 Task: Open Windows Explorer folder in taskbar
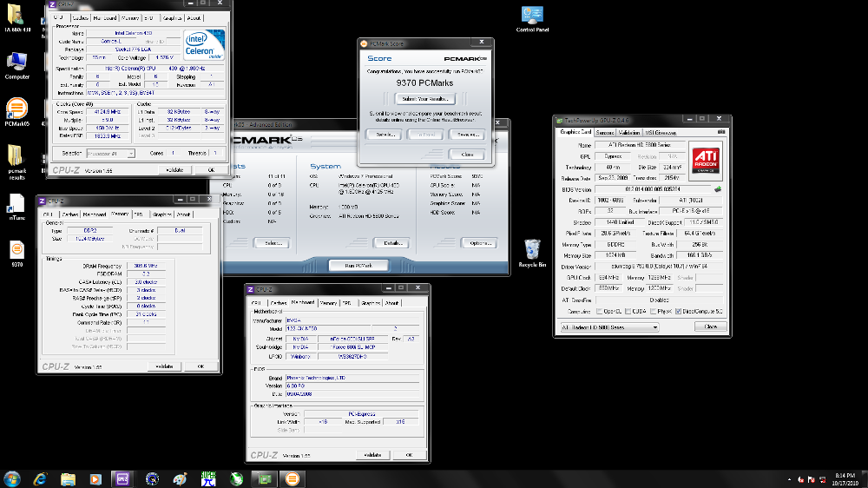tap(68, 478)
